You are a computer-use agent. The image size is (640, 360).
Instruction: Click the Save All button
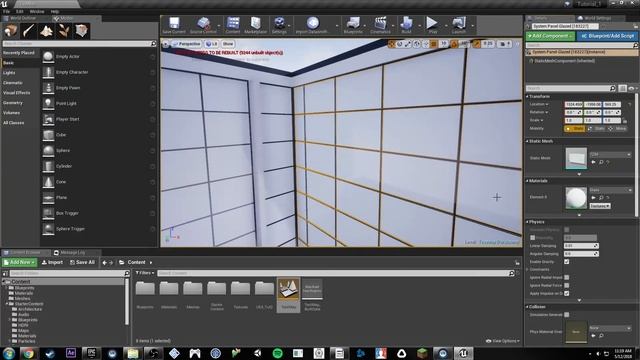click(82, 262)
